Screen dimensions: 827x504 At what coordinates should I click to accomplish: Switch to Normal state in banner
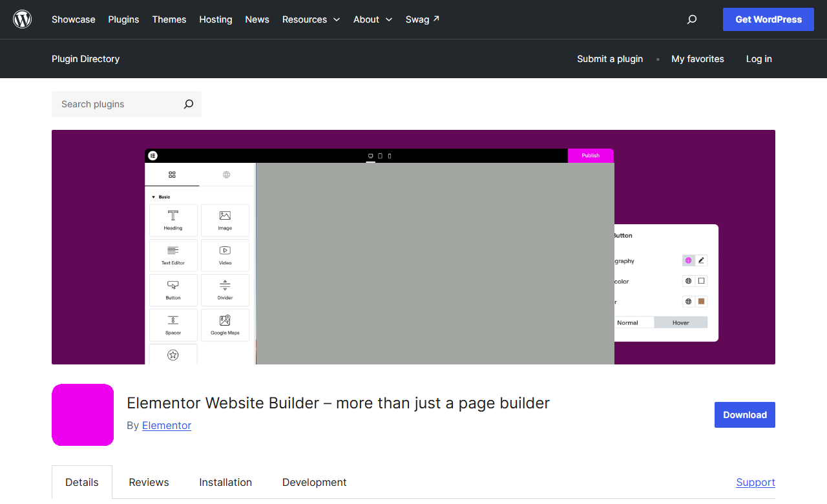coord(633,322)
